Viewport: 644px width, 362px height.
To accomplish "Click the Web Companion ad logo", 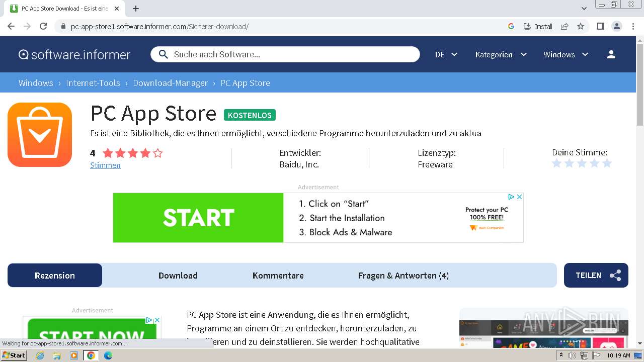I will [x=487, y=228].
